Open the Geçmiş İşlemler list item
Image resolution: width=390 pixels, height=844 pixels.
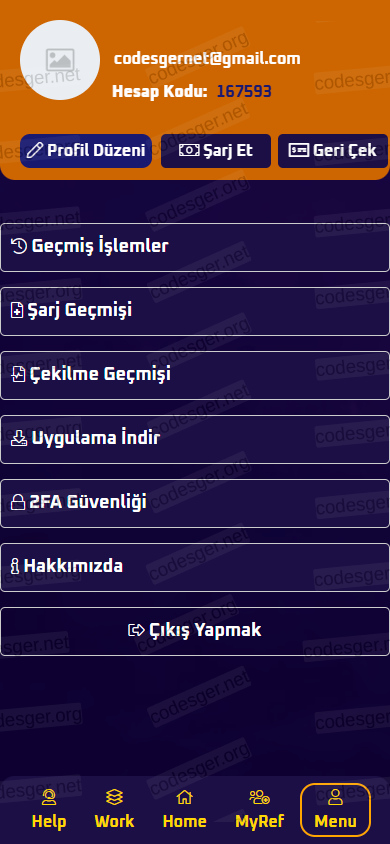coord(195,247)
